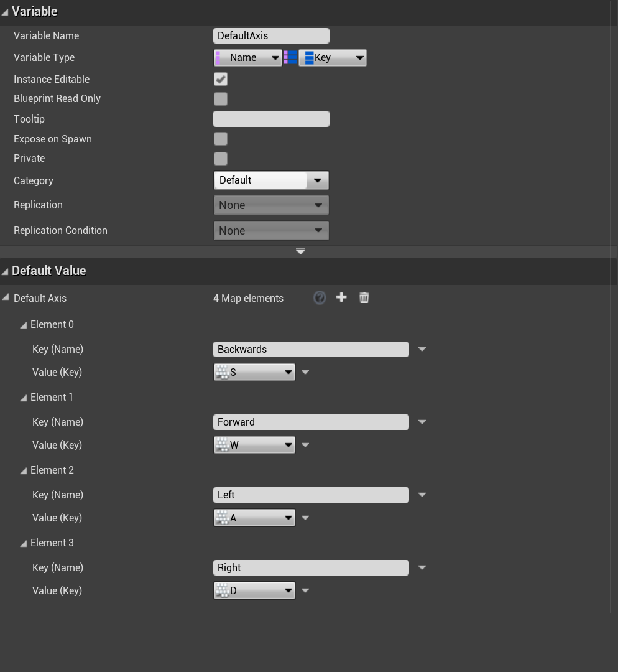
Task: Click the trash icon to remove all elements
Action: (x=364, y=297)
